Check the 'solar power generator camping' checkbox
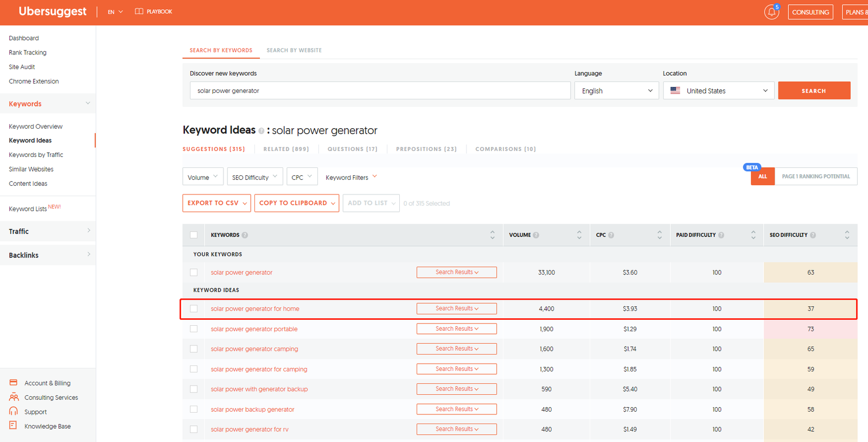 click(194, 349)
